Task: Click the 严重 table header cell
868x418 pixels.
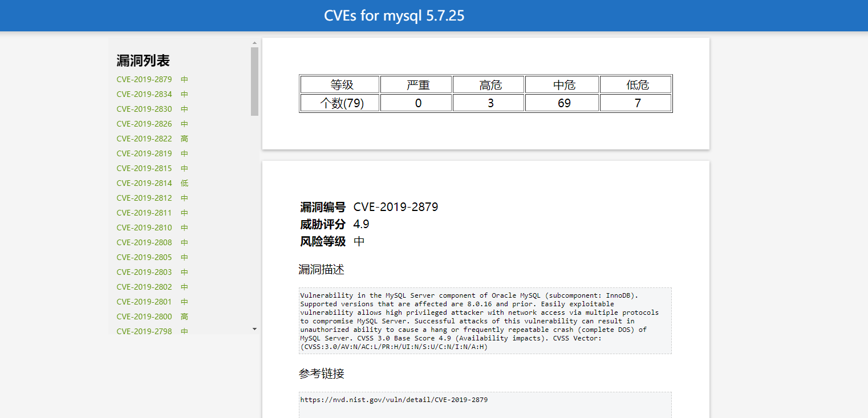Action: click(x=416, y=84)
